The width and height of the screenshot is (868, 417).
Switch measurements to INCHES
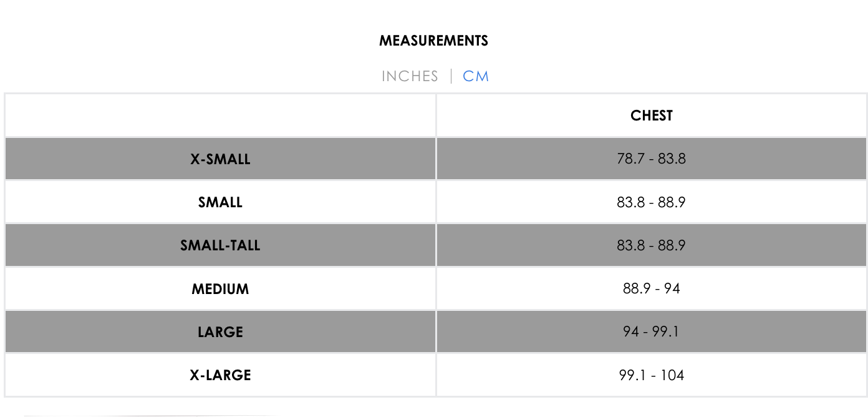pyautogui.click(x=410, y=76)
